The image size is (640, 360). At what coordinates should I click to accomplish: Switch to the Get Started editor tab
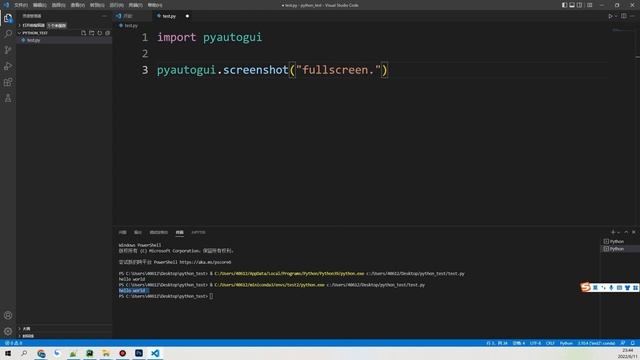pos(131,16)
